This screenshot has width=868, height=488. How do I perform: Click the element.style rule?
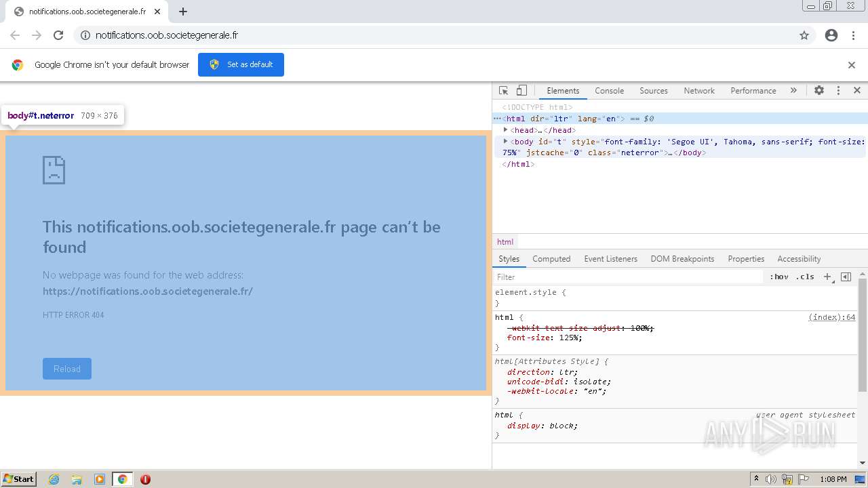(x=530, y=293)
